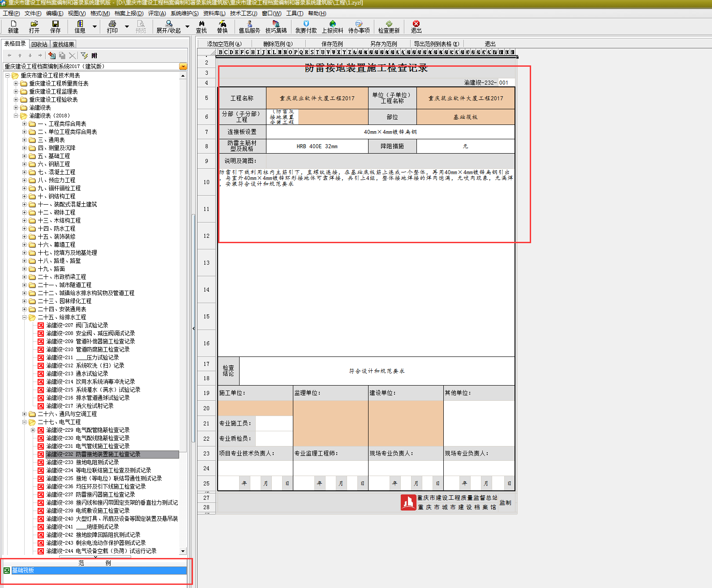712x588 pixels.
Task: Switch to 回收站 tab
Action: pyautogui.click(x=39, y=44)
